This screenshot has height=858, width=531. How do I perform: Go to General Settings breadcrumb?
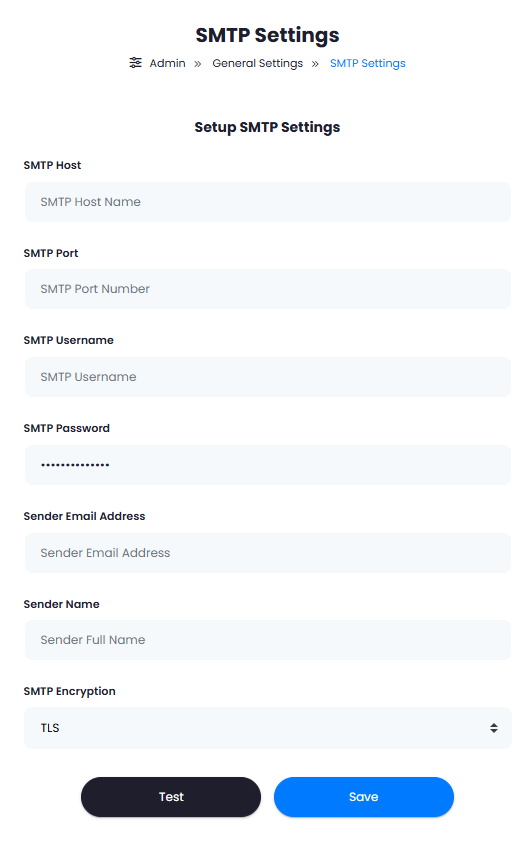(x=257, y=63)
